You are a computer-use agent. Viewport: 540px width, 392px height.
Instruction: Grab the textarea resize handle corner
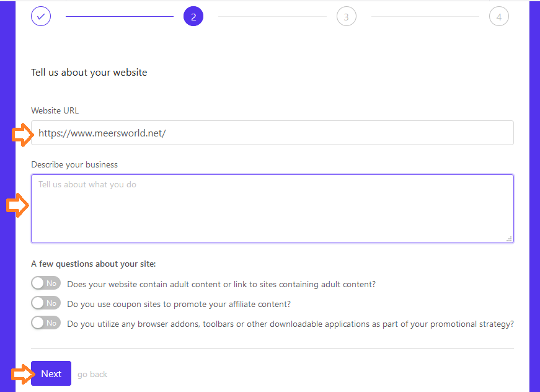(x=509, y=238)
